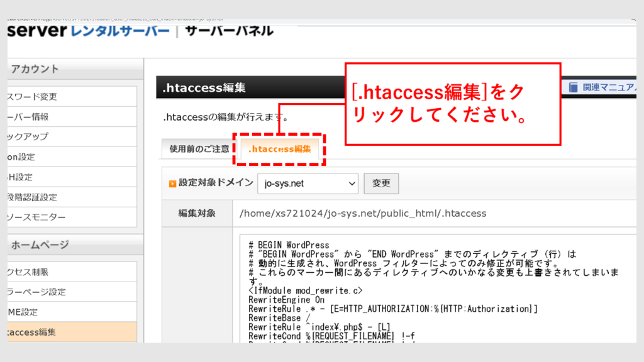Click the .htaccess編集 page heading
Viewport: 644px width, 362px height.
[204, 87]
